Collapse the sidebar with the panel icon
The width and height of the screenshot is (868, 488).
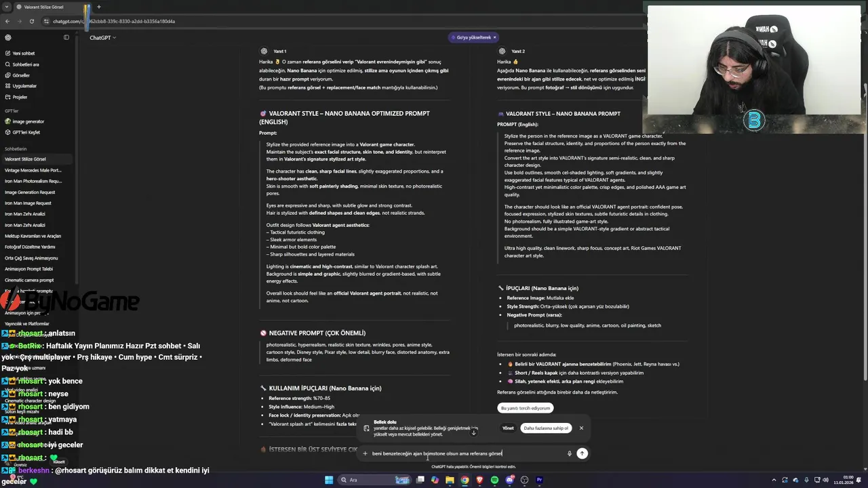[x=66, y=37]
